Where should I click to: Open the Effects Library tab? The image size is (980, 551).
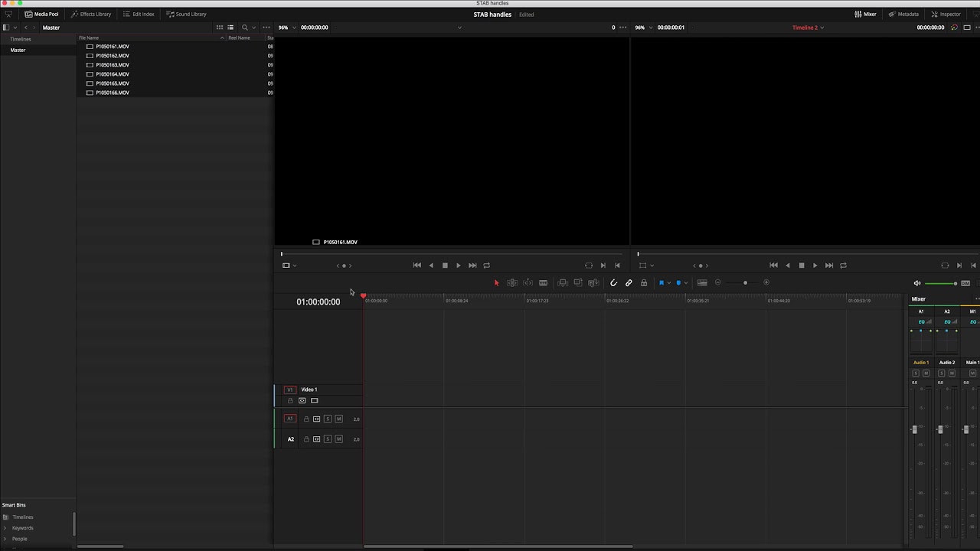coord(91,14)
